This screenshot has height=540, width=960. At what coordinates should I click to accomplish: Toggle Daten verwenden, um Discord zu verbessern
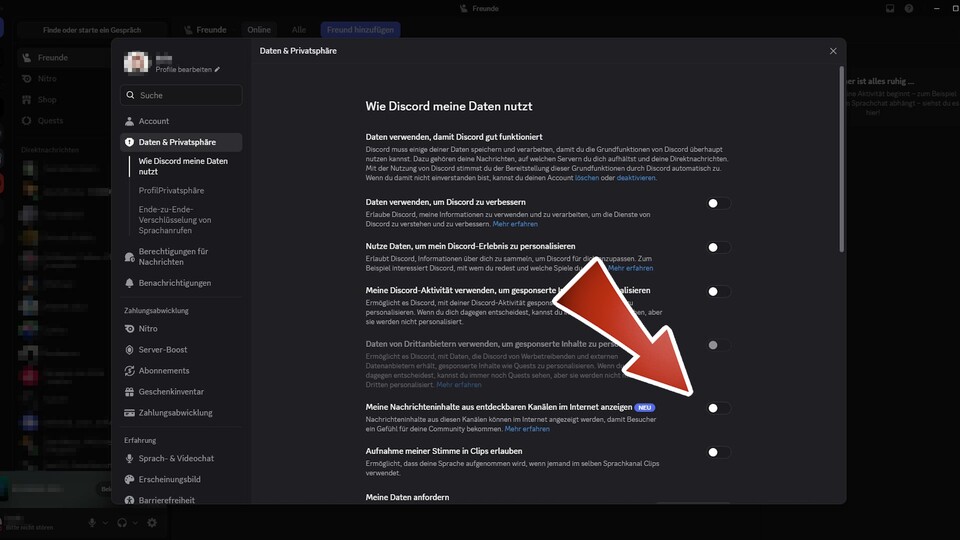pyautogui.click(x=718, y=203)
